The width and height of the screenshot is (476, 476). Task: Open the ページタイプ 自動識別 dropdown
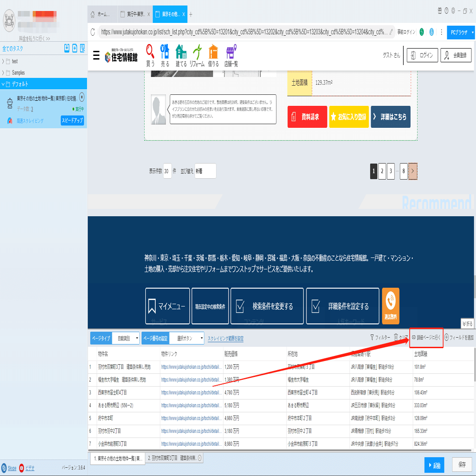click(126, 338)
